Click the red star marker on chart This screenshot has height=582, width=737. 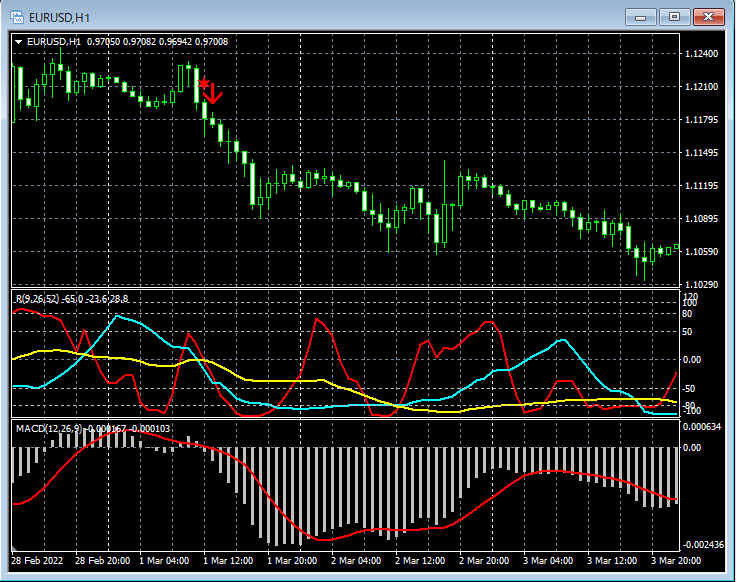click(203, 84)
